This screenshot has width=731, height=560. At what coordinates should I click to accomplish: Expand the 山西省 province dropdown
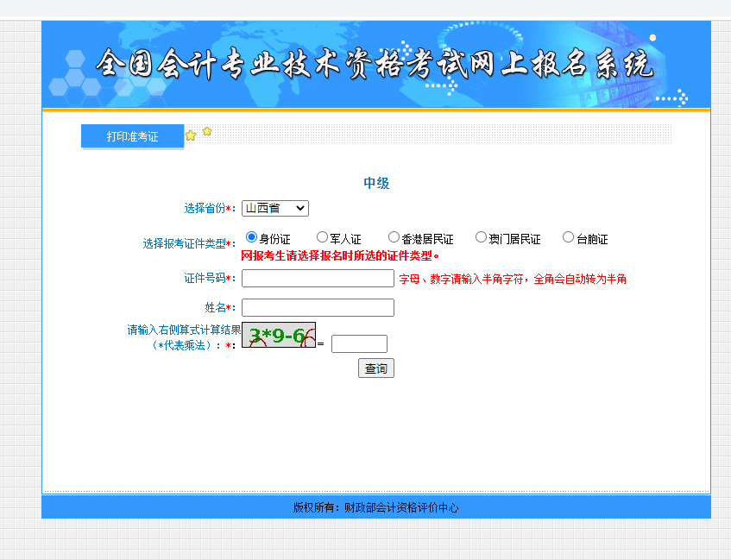click(274, 208)
